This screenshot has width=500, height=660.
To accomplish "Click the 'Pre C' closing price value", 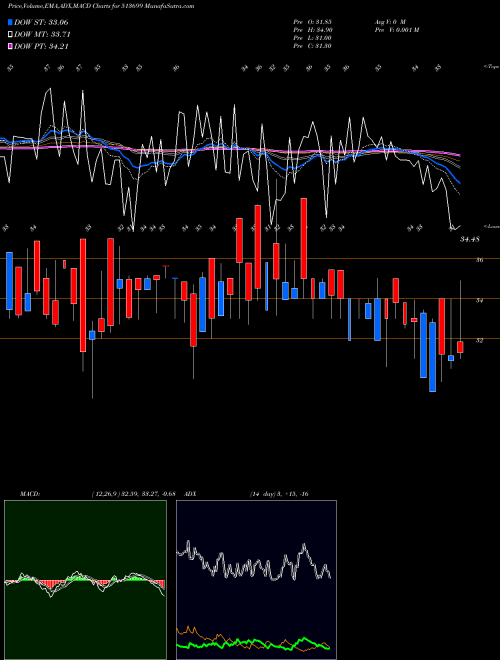I will pos(313,46).
